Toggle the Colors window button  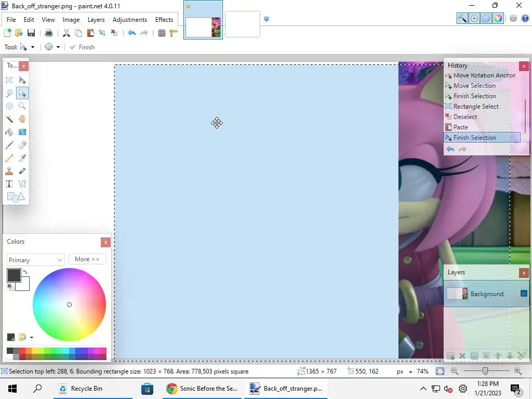[498, 18]
